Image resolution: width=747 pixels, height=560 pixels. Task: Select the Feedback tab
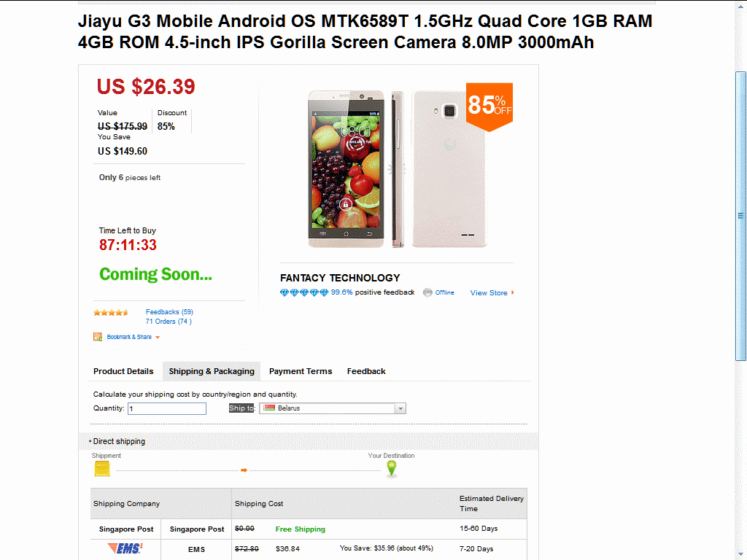[366, 371]
